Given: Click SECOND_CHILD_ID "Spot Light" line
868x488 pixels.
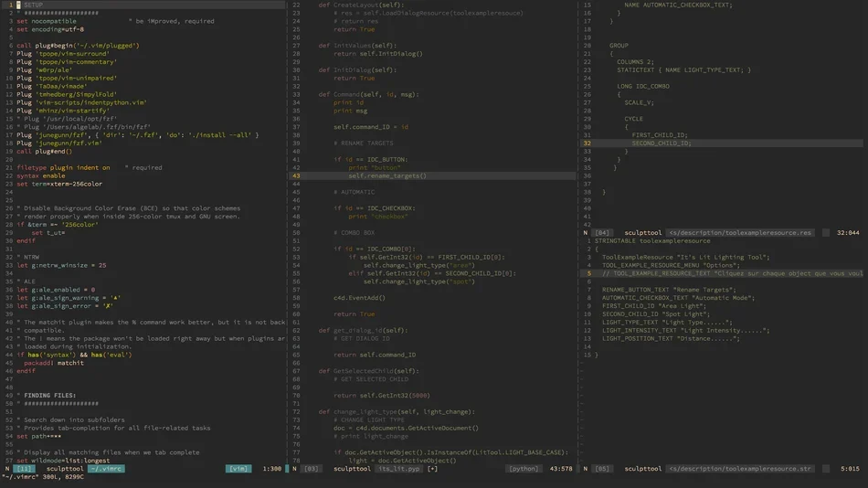Looking at the screenshot, I should 656,314.
